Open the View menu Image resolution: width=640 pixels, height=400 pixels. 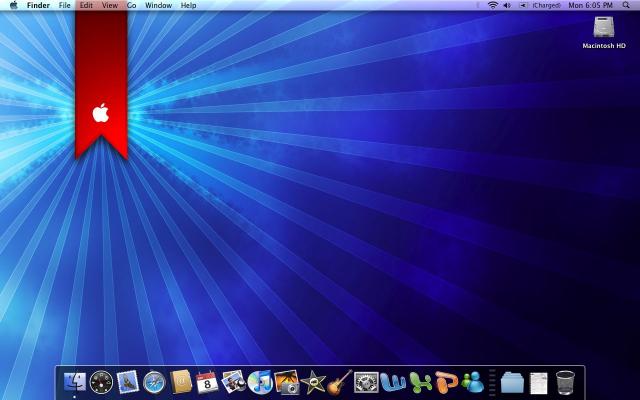(x=110, y=5)
